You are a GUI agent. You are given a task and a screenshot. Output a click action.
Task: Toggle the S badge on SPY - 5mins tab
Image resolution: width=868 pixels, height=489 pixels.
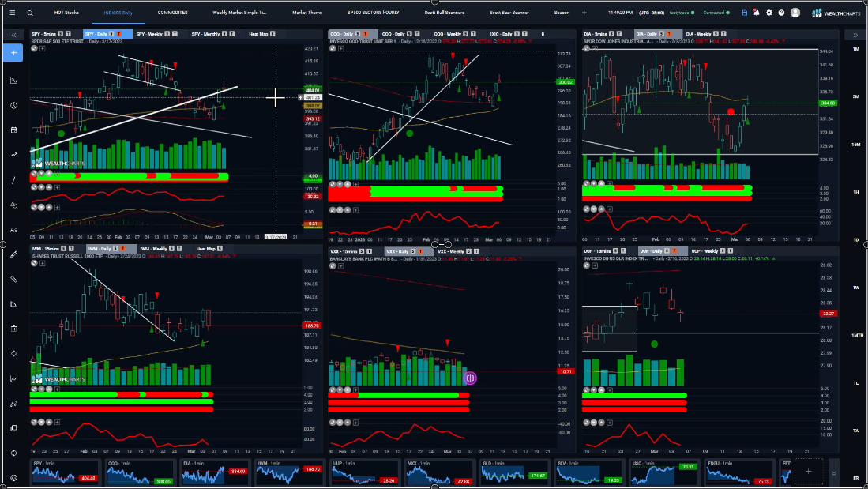point(60,34)
